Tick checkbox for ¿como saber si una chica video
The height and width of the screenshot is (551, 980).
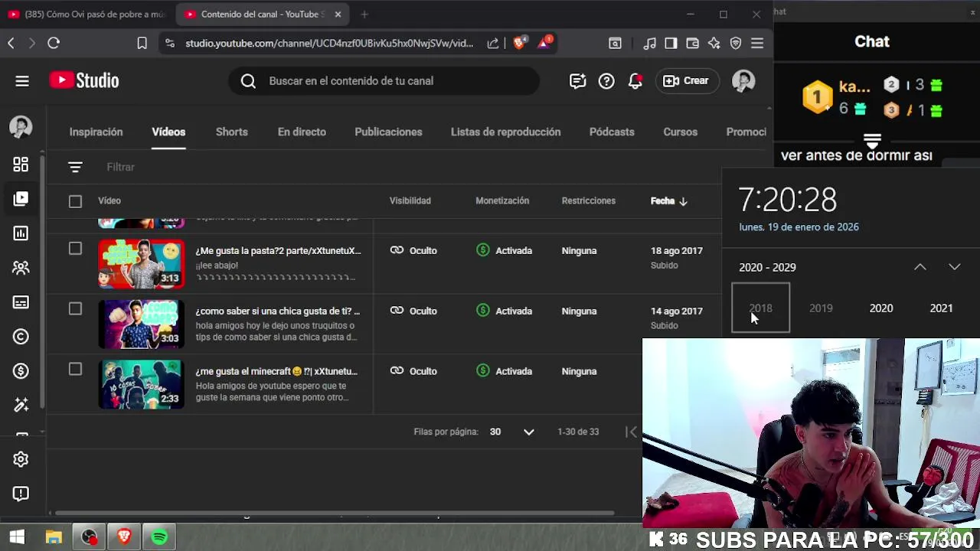pos(75,308)
